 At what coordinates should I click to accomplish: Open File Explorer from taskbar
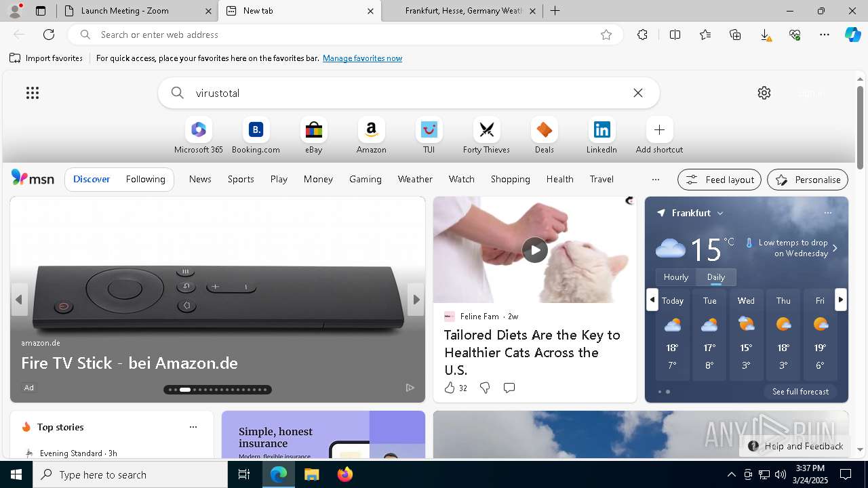click(x=312, y=474)
